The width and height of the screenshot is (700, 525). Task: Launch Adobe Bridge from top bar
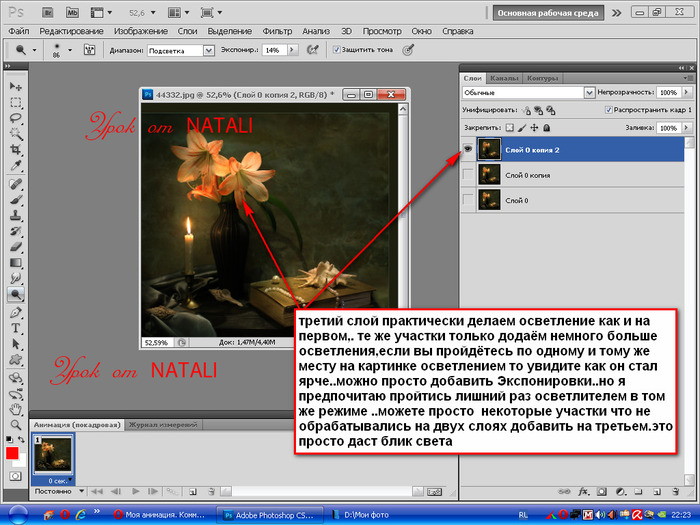(x=48, y=12)
